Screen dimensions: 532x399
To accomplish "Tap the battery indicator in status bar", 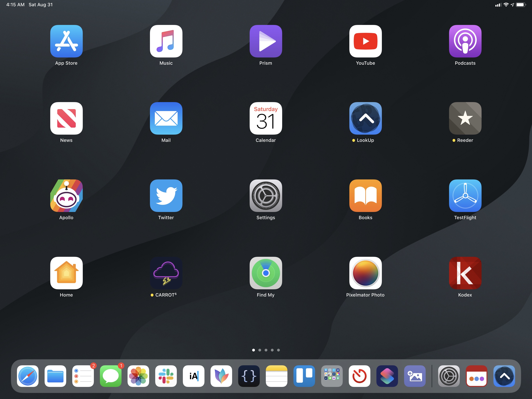I will (521, 4).
